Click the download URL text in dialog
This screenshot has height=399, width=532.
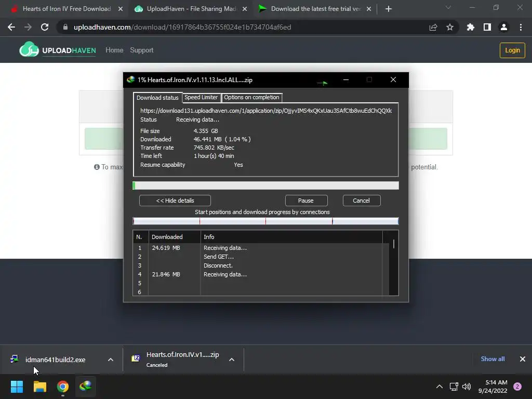[x=266, y=111]
